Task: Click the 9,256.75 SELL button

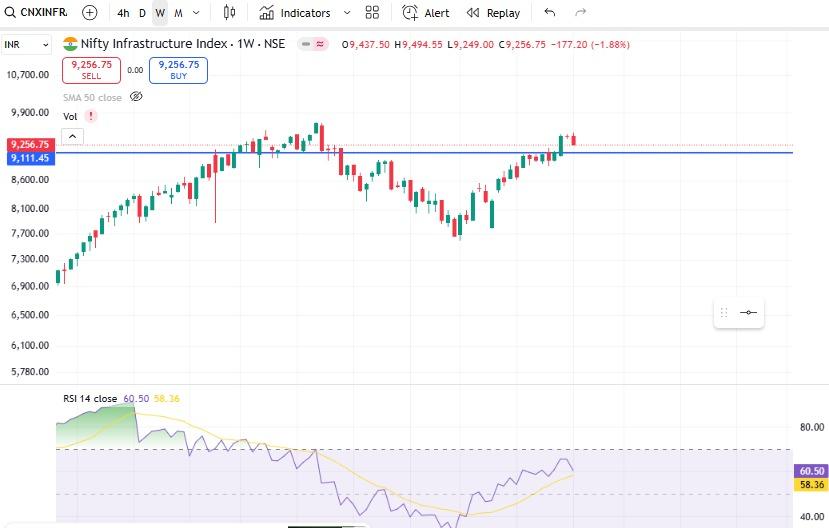Action: [x=91, y=70]
